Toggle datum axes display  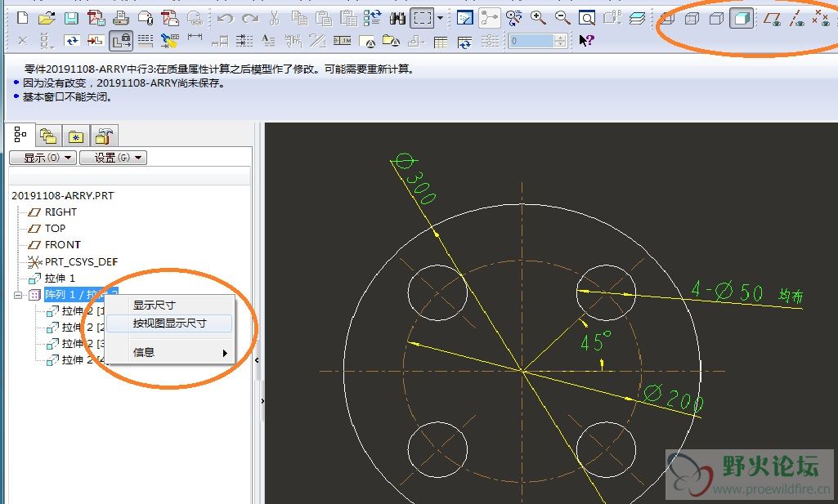[797, 18]
